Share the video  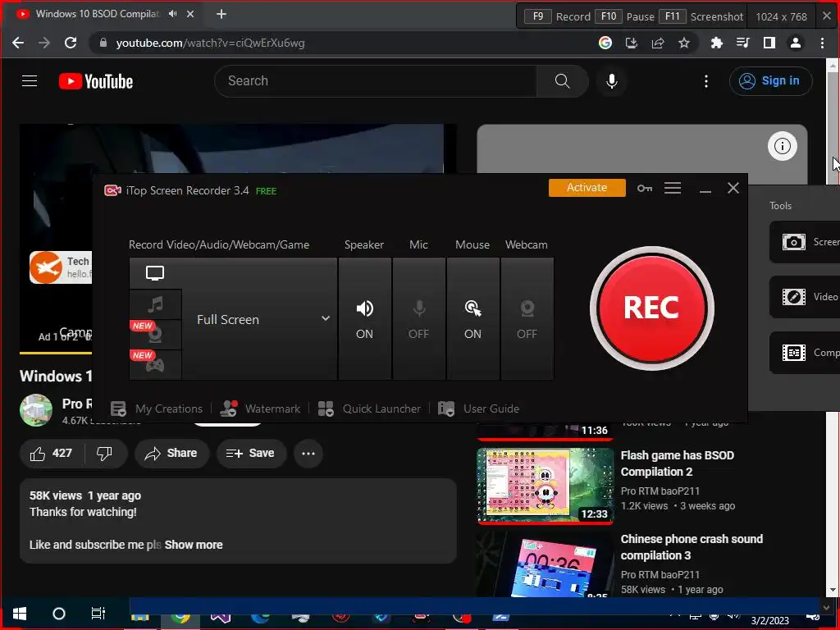click(171, 453)
